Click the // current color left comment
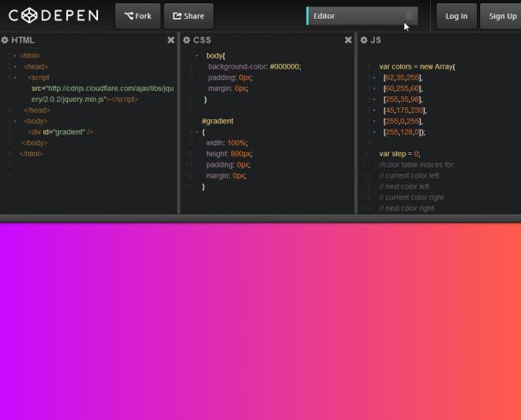This screenshot has height=420, width=521. [409, 175]
